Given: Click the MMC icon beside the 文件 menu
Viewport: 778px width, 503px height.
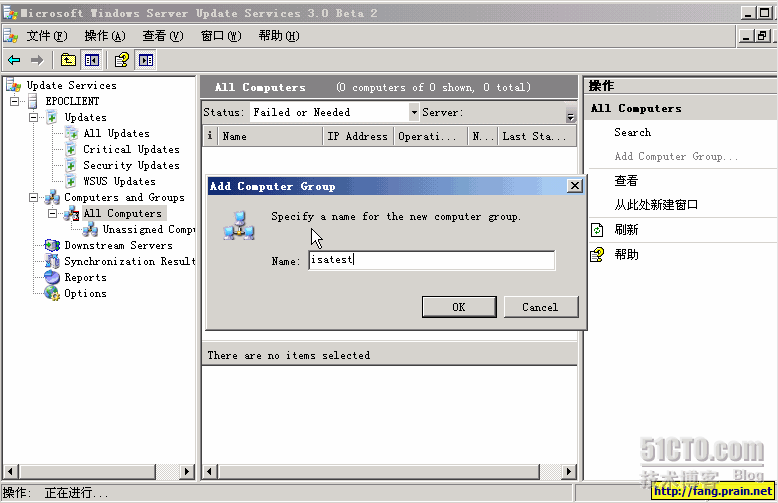Looking at the screenshot, I should [11, 36].
